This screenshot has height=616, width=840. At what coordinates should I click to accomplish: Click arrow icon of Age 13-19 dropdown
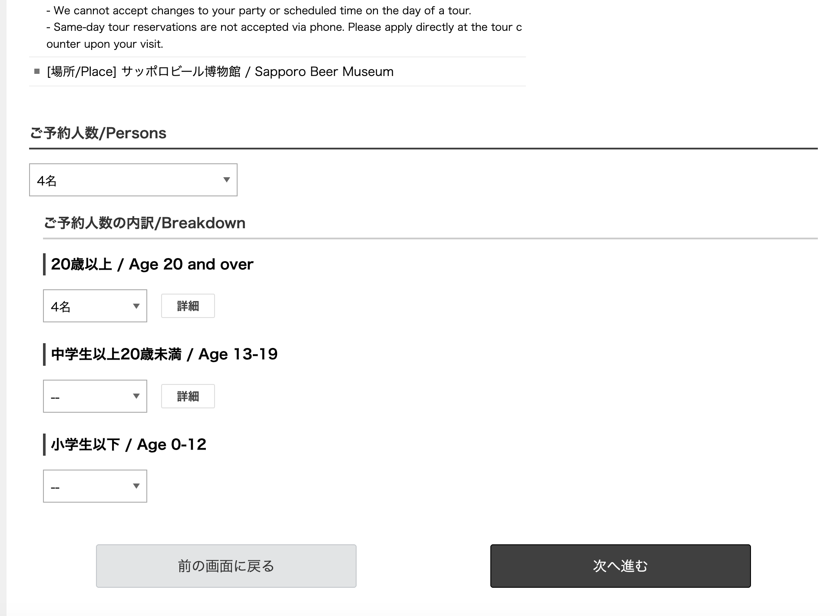(136, 396)
